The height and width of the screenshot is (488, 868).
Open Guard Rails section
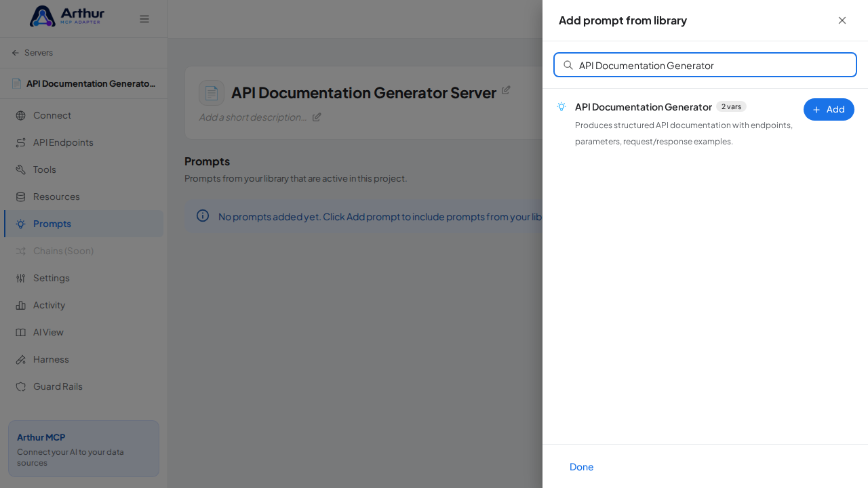[x=83, y=386]
